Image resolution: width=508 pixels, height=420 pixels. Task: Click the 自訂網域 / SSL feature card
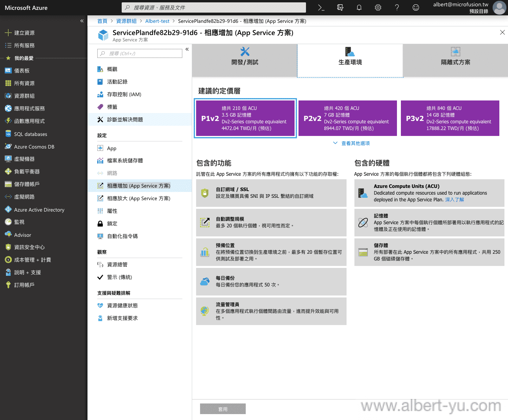click(271, 193)
